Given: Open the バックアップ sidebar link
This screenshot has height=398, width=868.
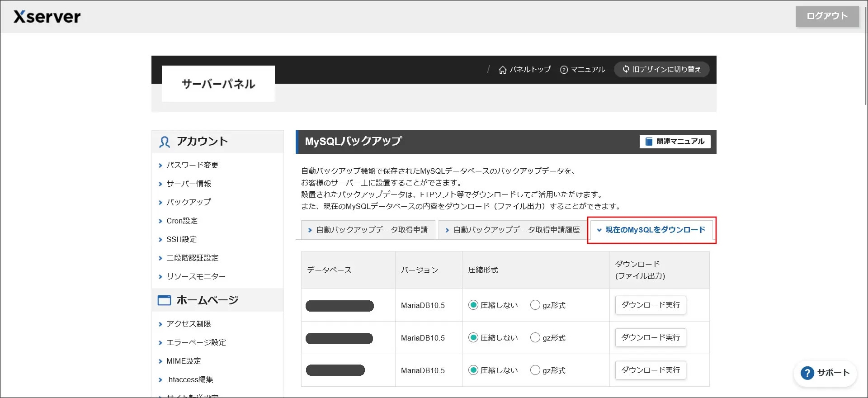Looking at the screenshot, I should pyautogui.click(x=189, y=202).
